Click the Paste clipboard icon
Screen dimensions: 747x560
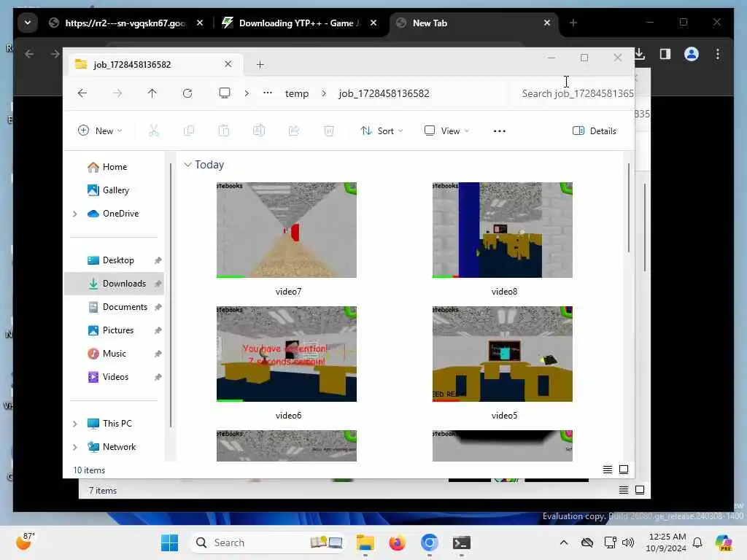point(224,131)
